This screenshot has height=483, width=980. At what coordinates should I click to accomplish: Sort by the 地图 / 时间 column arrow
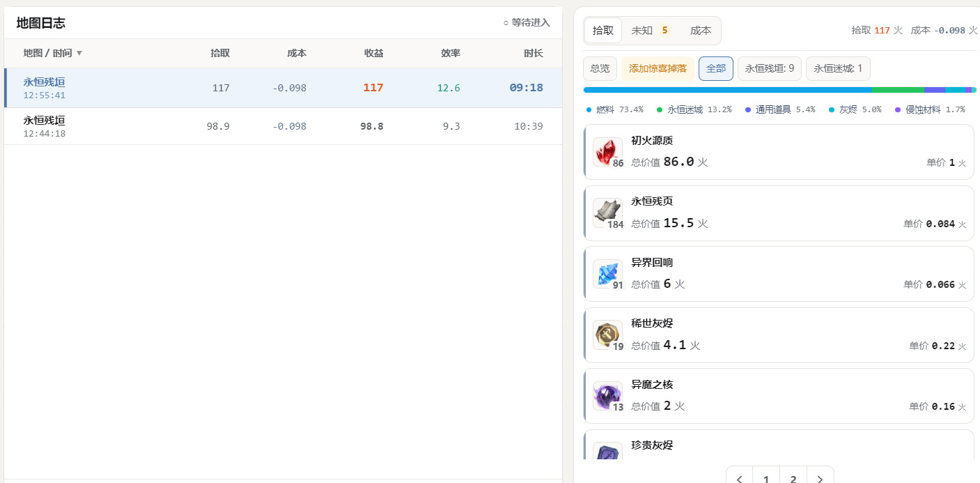[79, 54]
